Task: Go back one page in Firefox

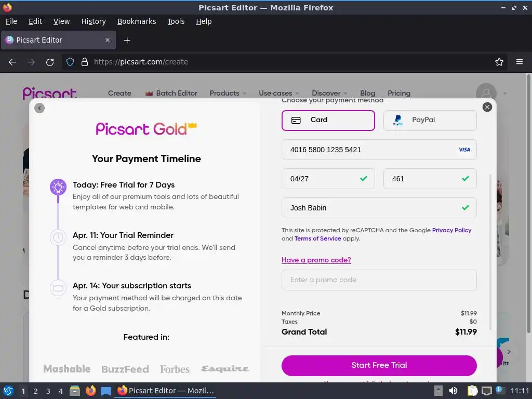Action: tap(12, 62)
